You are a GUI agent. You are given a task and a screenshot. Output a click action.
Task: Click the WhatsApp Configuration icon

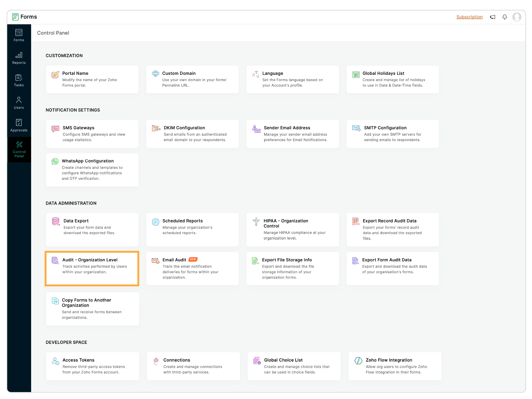[x=55, y=161]
